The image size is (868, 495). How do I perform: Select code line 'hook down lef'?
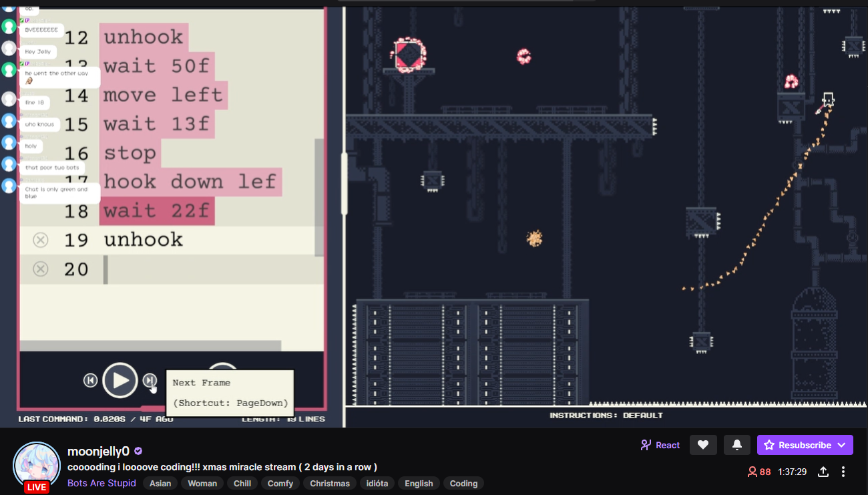(190, 182)
